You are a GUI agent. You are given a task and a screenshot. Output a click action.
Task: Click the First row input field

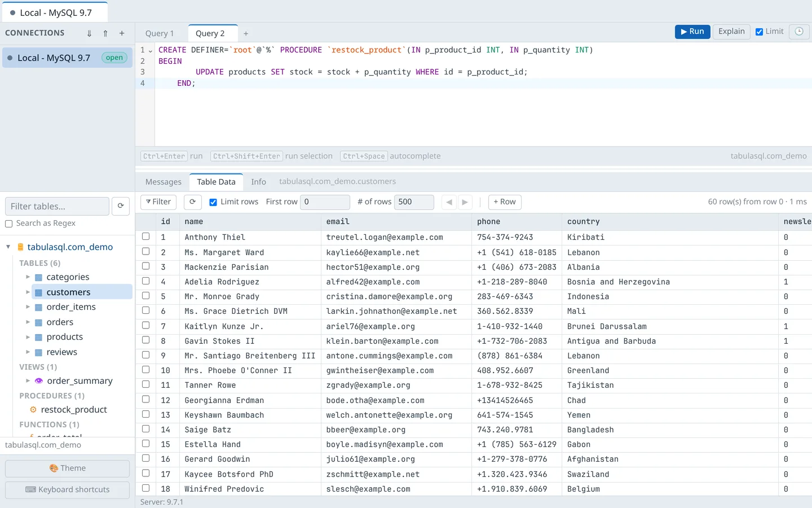325,202
